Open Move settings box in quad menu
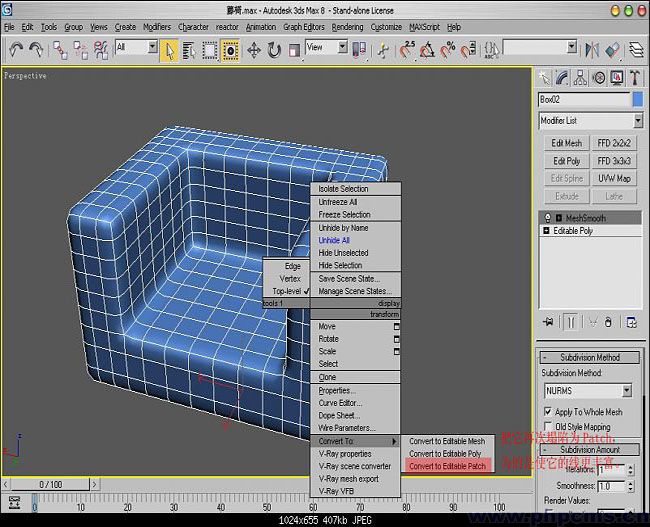This screenshot has width=650, height=527. [396, 327]
